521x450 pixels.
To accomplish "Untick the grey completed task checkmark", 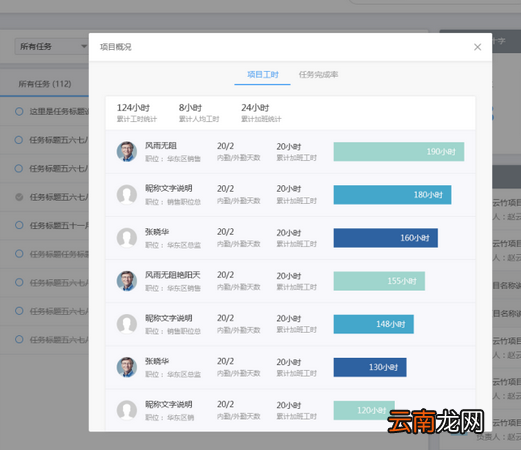I will point(19,197).
